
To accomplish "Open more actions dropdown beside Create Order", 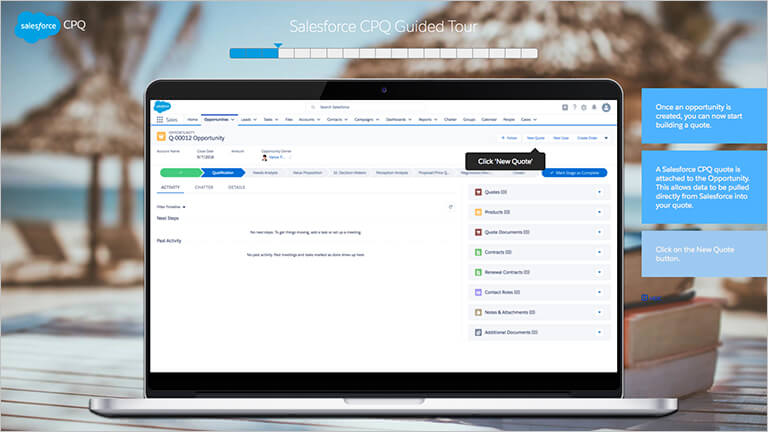I will pyautogui.click(x=606, y=138).
